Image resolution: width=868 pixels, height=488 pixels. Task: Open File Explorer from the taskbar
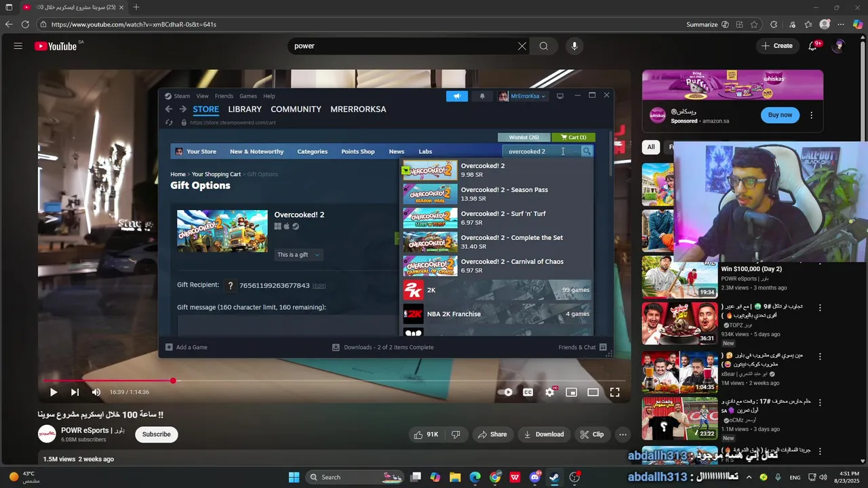point(455,477)
